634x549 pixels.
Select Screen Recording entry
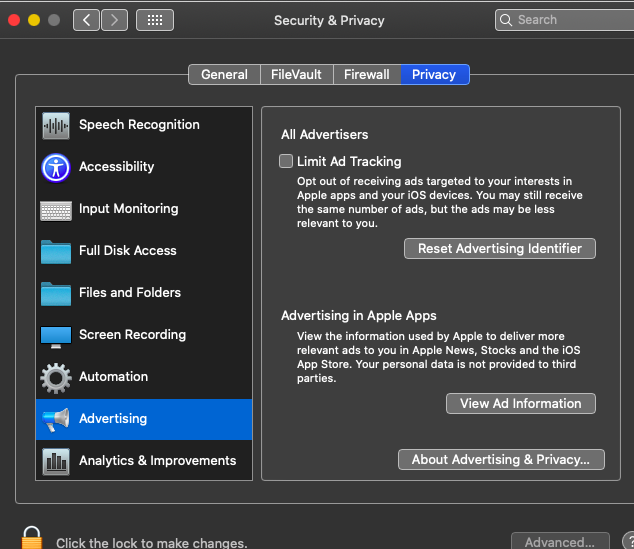click(144, 336)
